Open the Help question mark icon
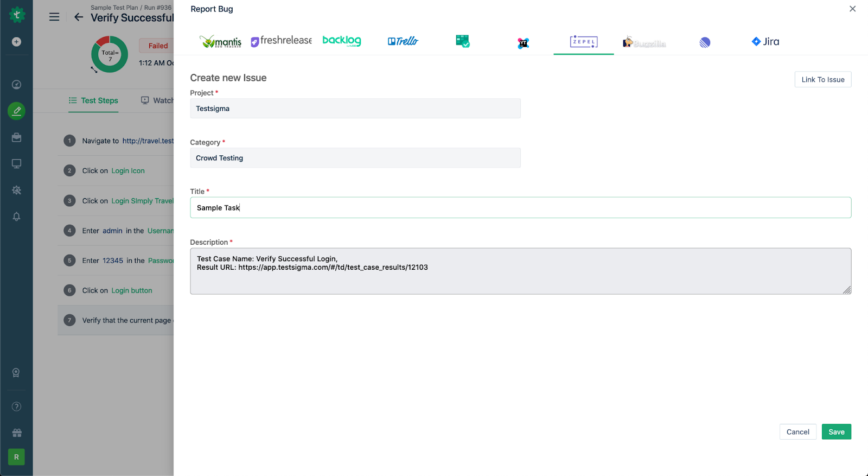The height and width of the screenshot is (476, 868). point(16,407)
